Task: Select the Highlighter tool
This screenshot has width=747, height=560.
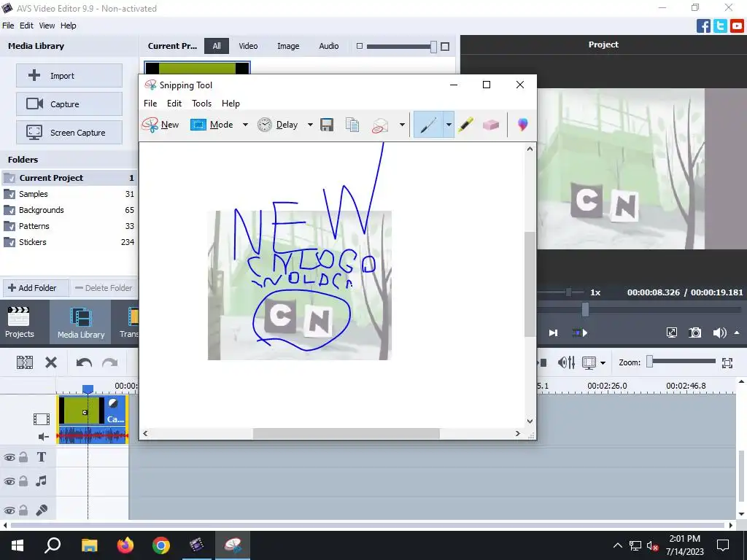Action: coord(465,125)
